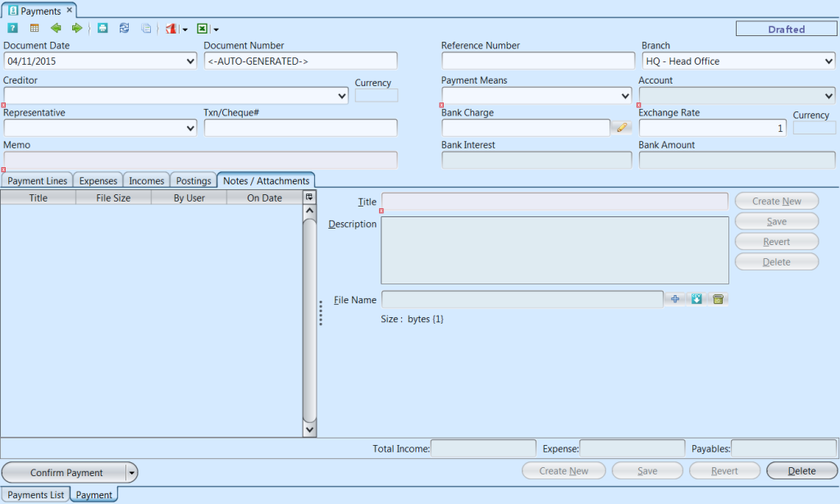Open the Creditor dropdown
The width and height of the screenshot is (840, 504).
tap(342, 96)
